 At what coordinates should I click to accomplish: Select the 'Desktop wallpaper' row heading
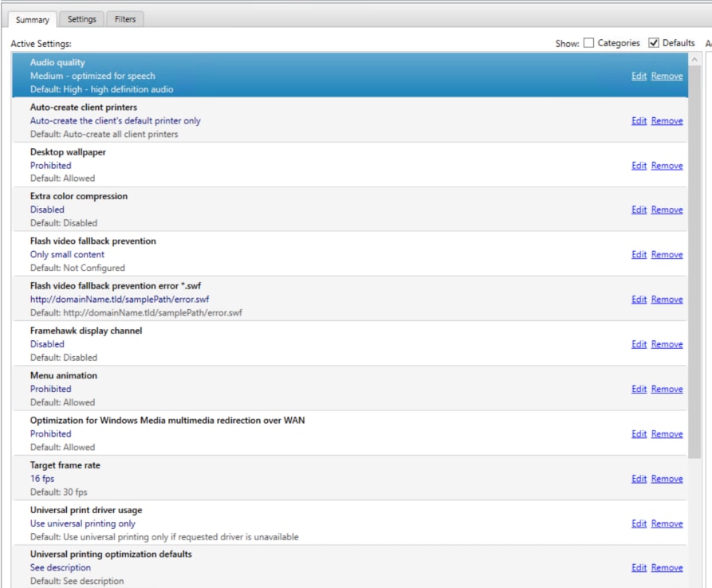coord(68,152)
